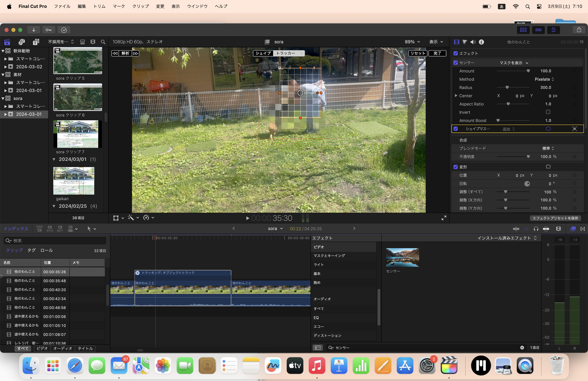Click the fullscreen viewer arrows icon
Screen dimensions: 588x381
coord(444,218)
